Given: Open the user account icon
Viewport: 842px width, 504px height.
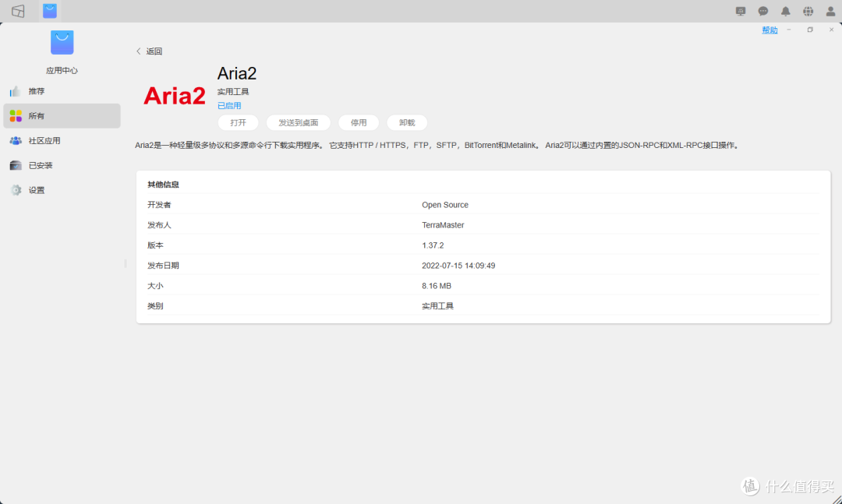Looking at the screenshot, I should pyautogui.click(x=830, y=11).
